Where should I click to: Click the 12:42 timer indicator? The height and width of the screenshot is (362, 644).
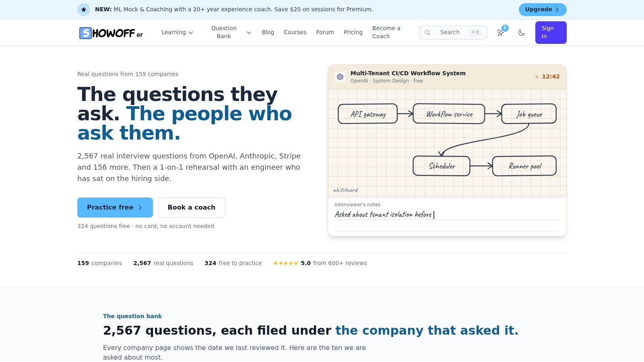(x=547, y=76)
